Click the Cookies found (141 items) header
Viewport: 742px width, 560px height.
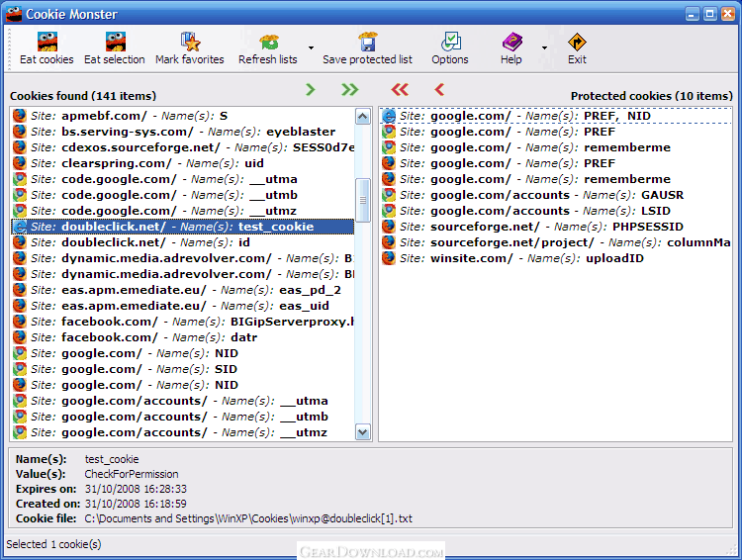[x=83, y=96]
